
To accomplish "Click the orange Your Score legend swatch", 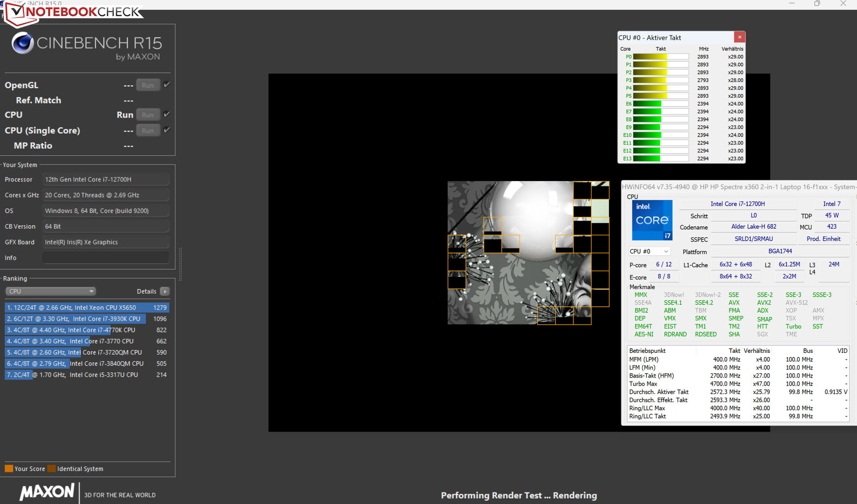I will 8,468.
